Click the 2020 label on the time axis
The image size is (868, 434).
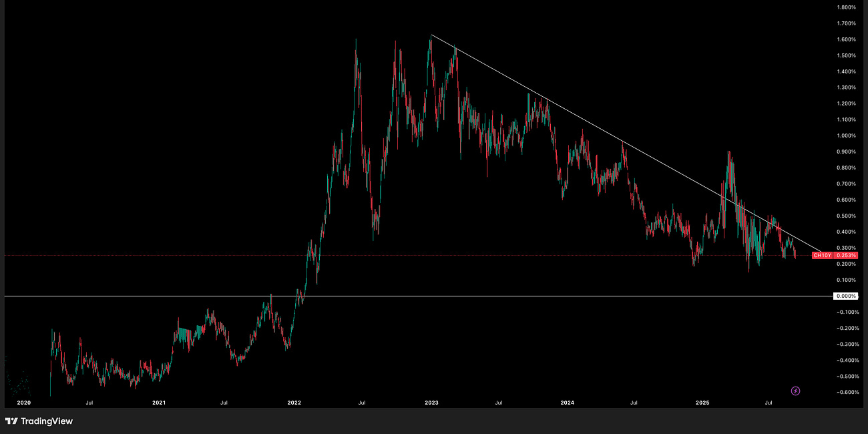pos(23,403)
